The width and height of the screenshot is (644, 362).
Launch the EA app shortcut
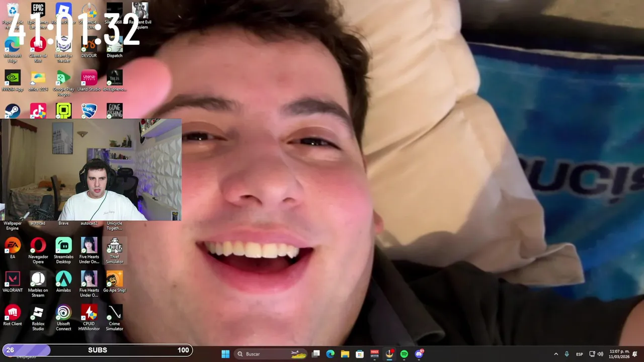pyautogui.click(x=13, y=248)
